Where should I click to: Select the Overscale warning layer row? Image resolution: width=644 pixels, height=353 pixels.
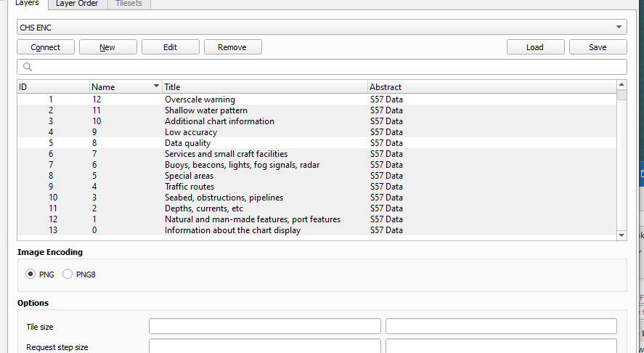coord(200,100)
